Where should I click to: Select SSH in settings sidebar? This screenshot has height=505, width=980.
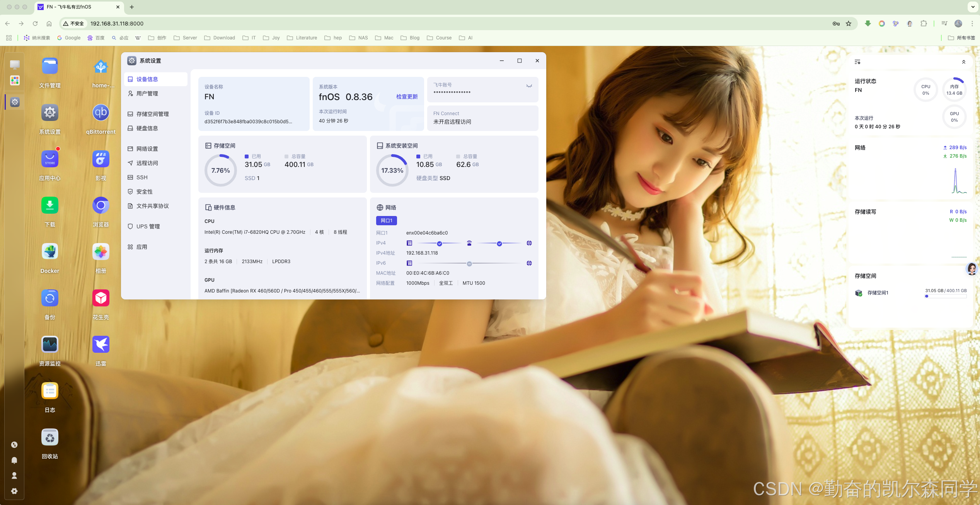[x=142, y=177]
